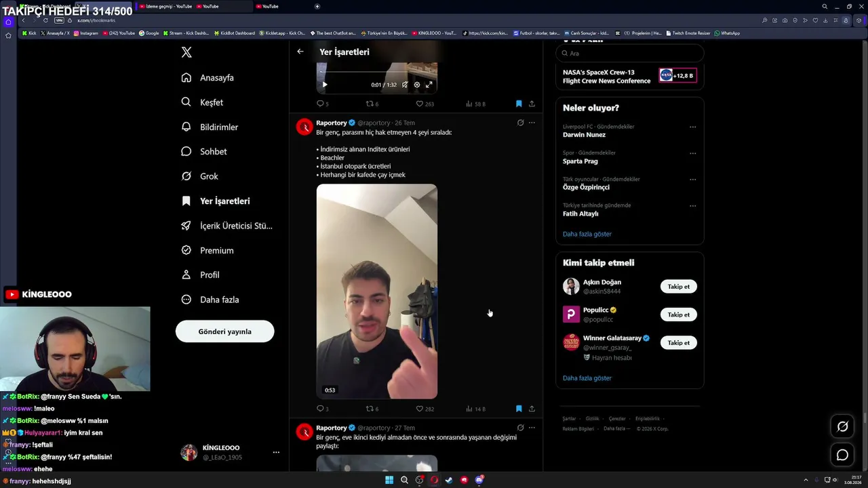Repost the post with 263 likes
Screen dimensions: 868x488
372,104
